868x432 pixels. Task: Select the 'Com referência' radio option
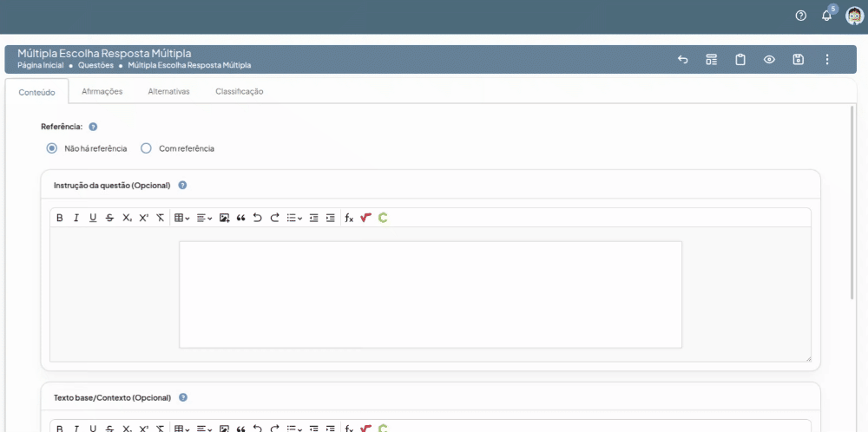click(x=146, y=148)
